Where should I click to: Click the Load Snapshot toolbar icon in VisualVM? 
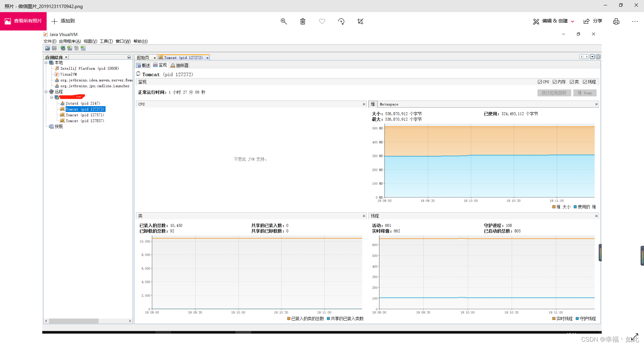[x=48, y=48]
